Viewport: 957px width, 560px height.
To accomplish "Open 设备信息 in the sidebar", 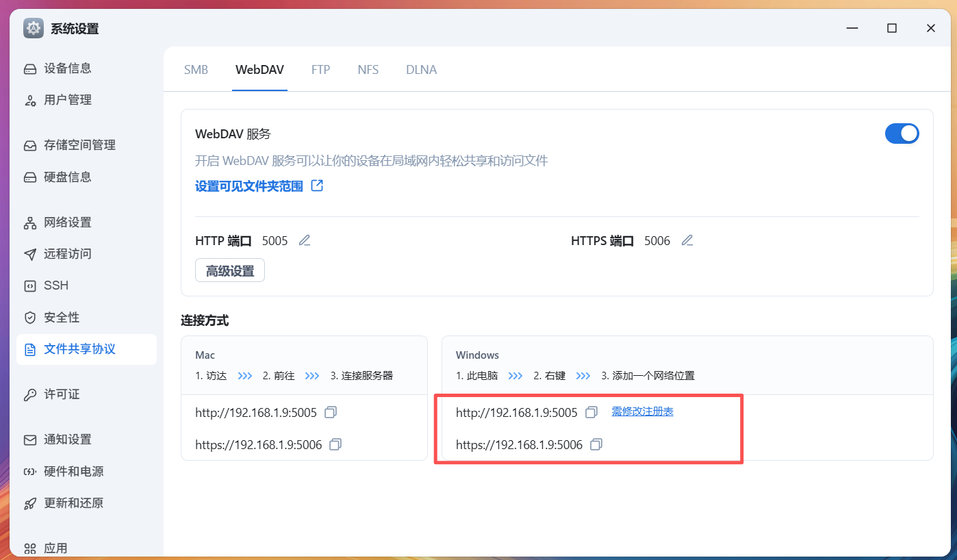I will coord(67,68).
